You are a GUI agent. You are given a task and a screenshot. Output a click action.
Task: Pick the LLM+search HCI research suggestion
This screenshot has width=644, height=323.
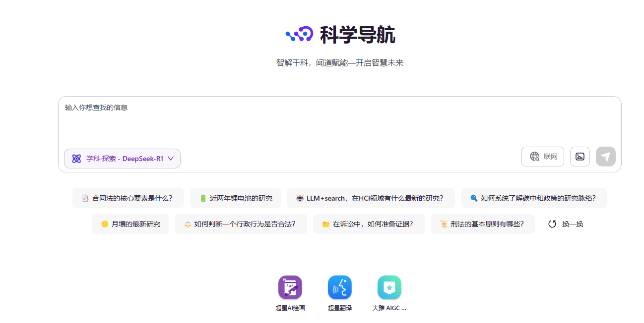click(371, 198)
